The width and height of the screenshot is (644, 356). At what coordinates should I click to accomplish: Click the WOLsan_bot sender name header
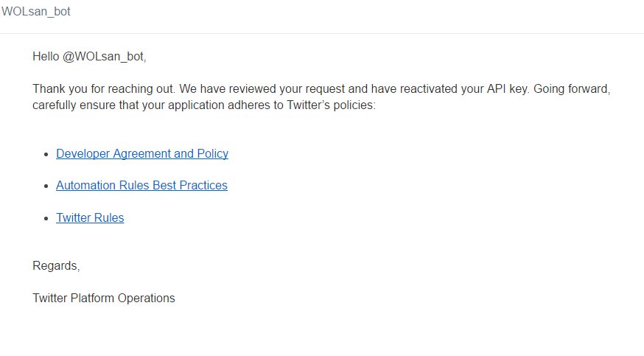point(36,12)
